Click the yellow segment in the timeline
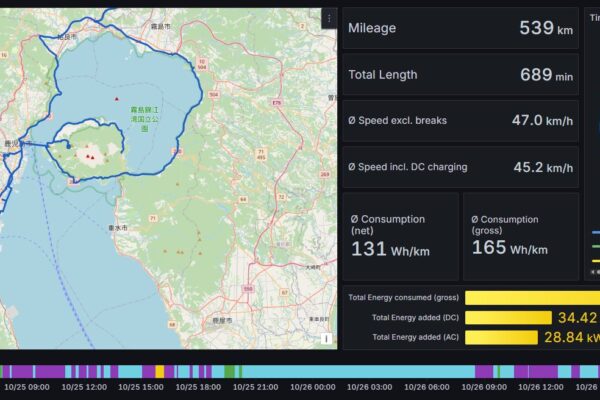The image size is (600, 400). point(160,371)
